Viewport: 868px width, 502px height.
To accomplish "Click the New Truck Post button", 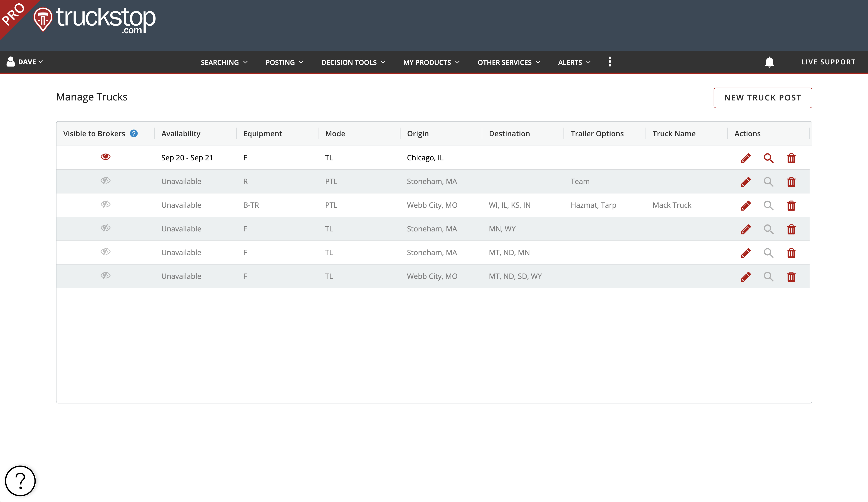I will coord(762,98).
